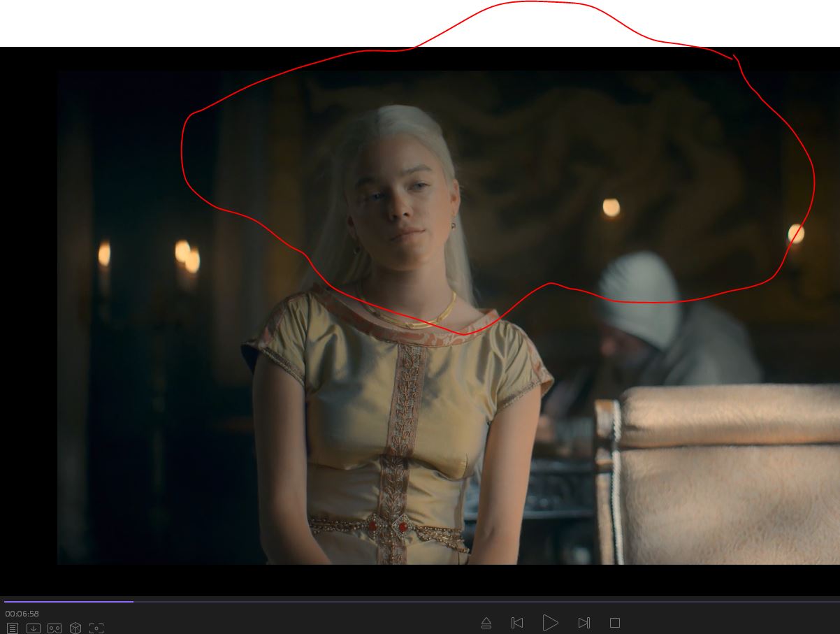Click the end of the purple progress indicator
The image size is (840, 634).
coord(132,601)
